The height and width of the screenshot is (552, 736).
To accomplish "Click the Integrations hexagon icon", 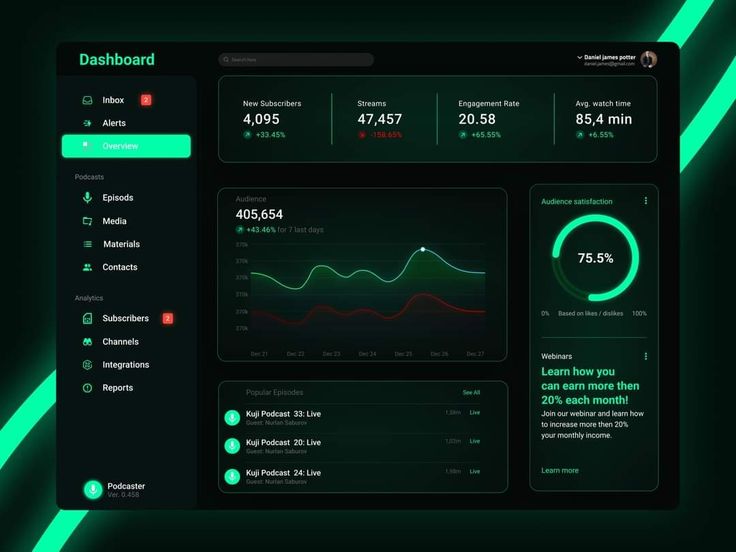I will click(x=87, y=365).
